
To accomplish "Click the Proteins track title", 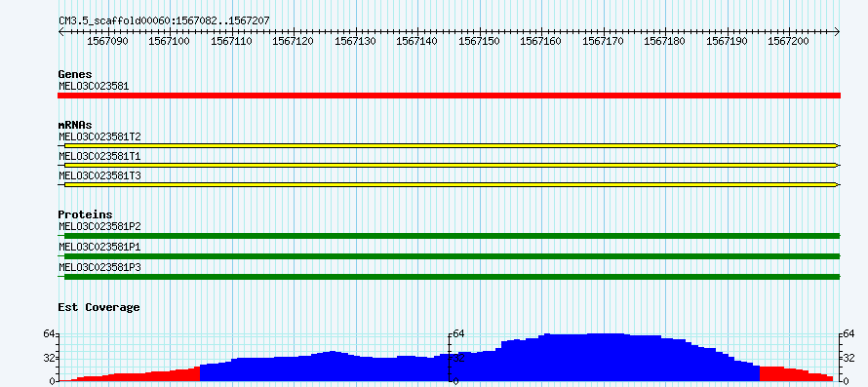I will pyautogui.click(x=85, y=214).
